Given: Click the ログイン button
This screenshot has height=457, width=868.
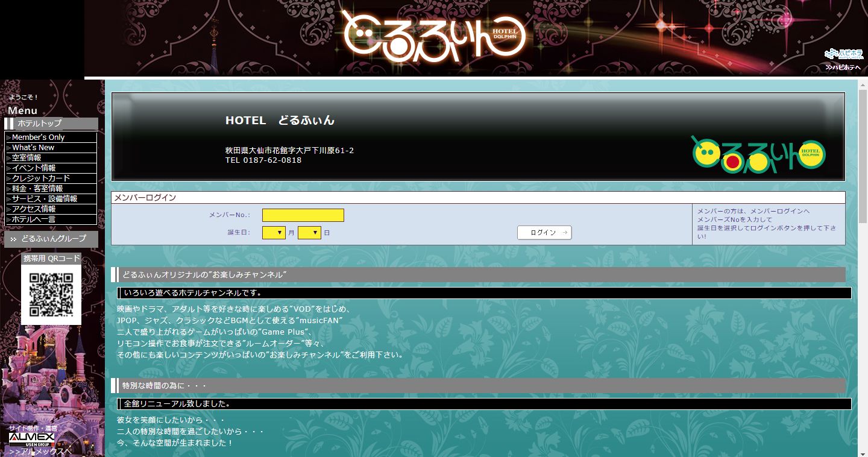Looking at the screenshot, I should point(544,233).
